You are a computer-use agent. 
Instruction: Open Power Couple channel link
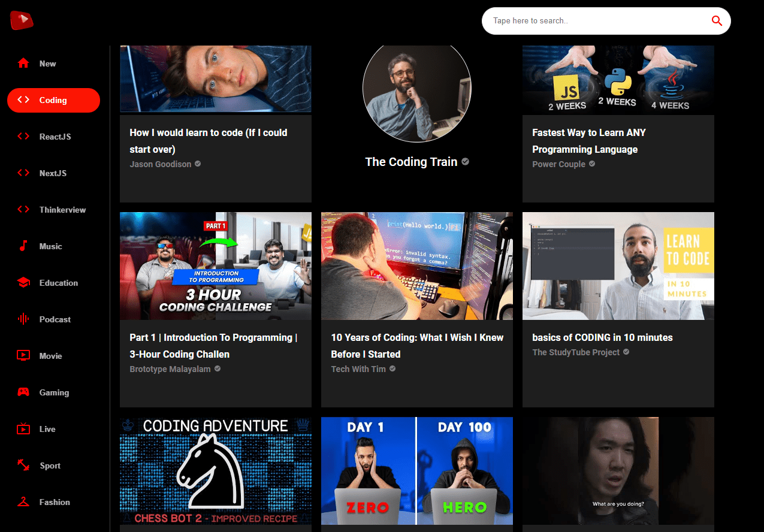coord(558,164)
